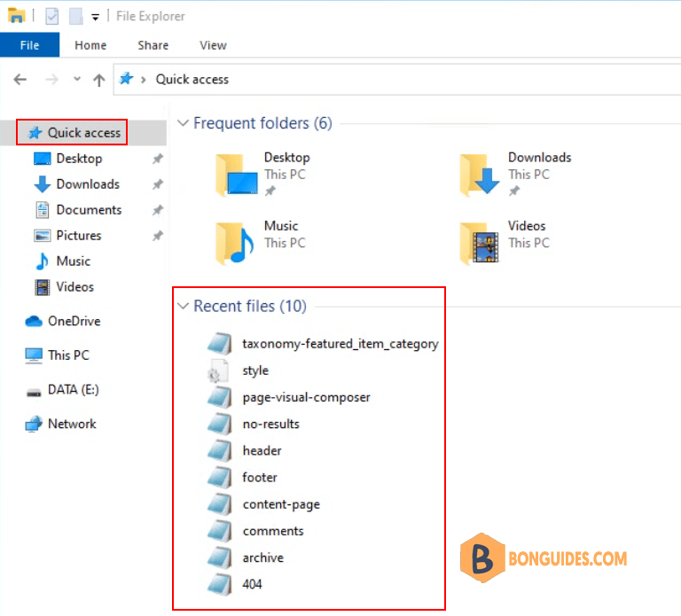Select the Desktop frequent folder icon
The height and width of the screenshot is (616, 681).
pyautogui.click(x=237, y=175)
